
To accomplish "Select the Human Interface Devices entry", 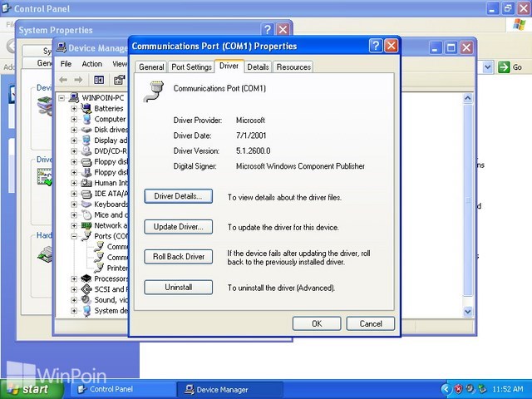I will pyautogui.click(x=111, y=183).
